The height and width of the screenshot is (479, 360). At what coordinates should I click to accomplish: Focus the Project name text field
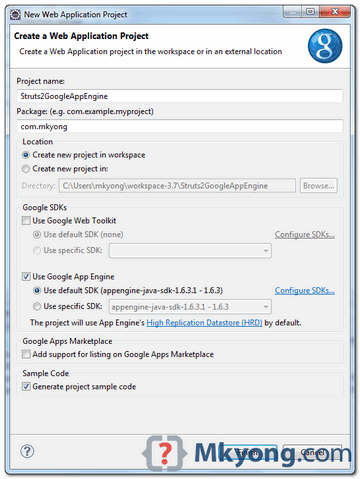tap(180, 96)
